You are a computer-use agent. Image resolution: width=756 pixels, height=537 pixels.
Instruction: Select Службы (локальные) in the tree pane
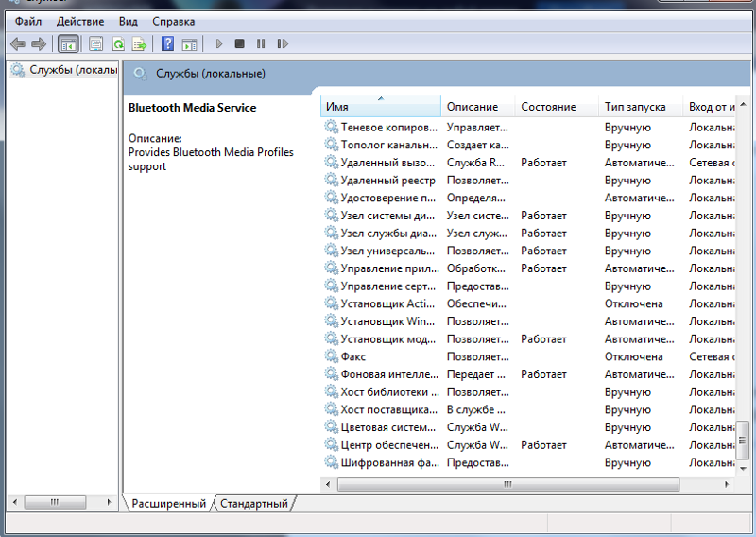[x=63, y=70]
